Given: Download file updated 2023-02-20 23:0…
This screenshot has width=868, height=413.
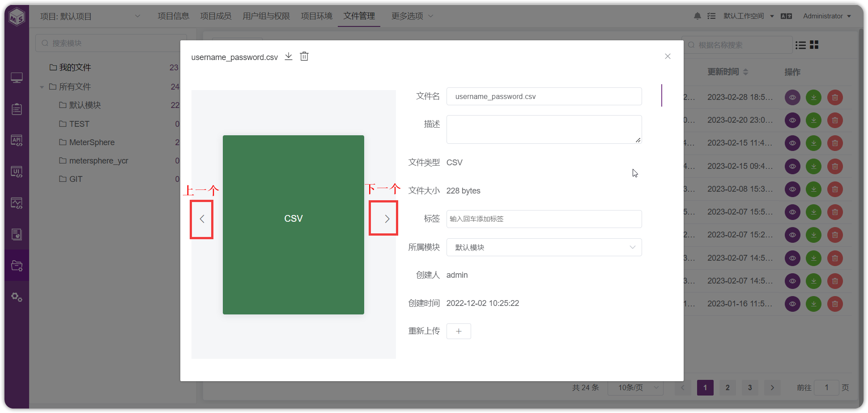Looking at the screenshot, I should [814, 120].
